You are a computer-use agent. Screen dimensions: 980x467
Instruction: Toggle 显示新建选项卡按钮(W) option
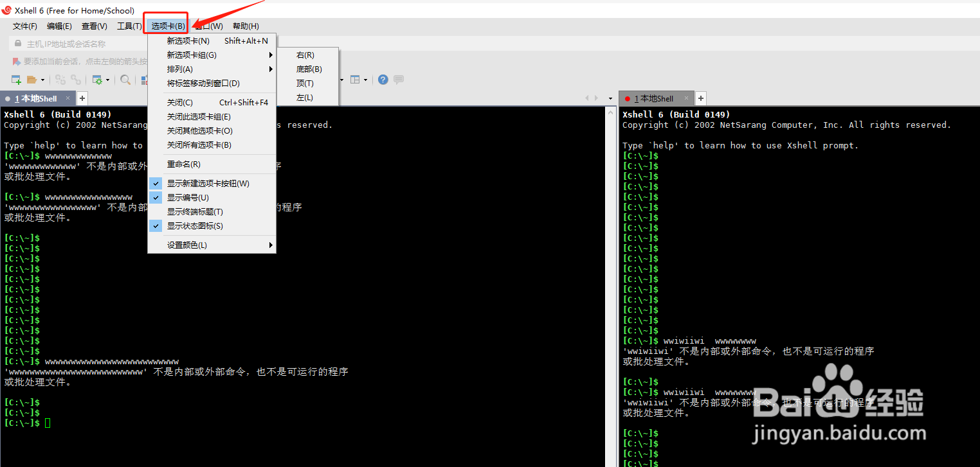pos(212,183)
